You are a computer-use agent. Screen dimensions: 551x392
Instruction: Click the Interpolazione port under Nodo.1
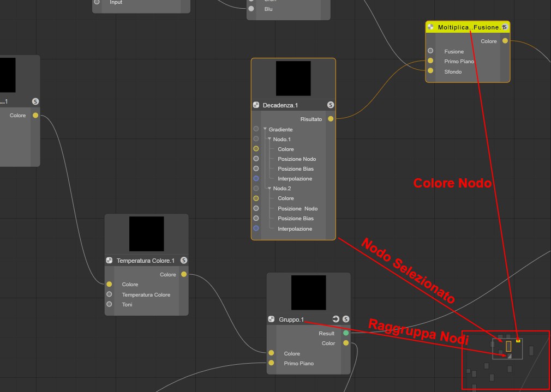[x=256, y=178]
